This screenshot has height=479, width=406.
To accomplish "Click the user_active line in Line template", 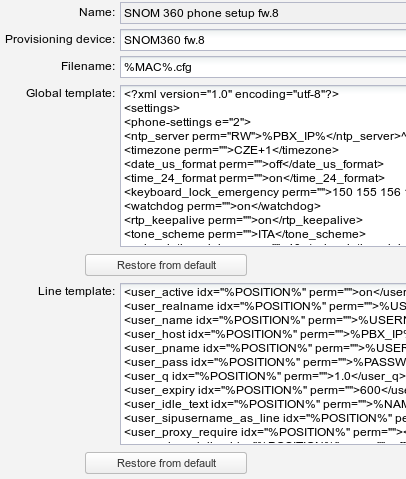I will pos(265,292).
